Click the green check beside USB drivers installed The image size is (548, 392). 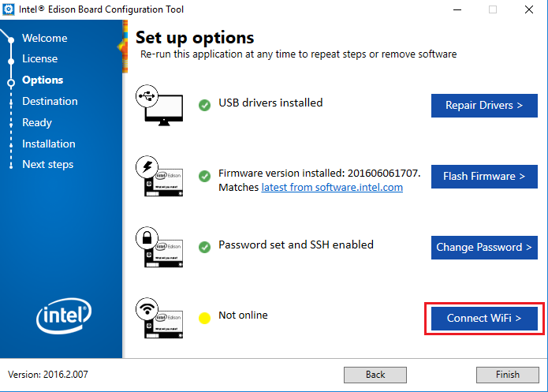pyautogui.click(x=204, y=105)
